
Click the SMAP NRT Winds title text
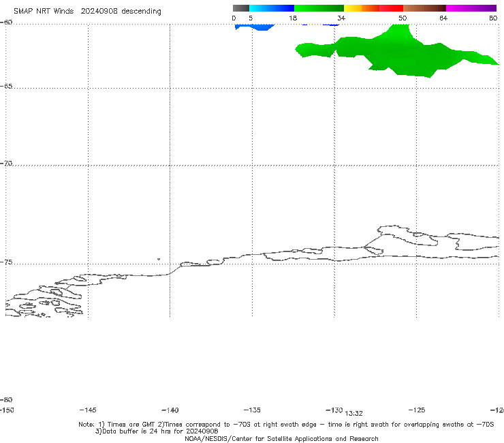(x=44, y=12)
